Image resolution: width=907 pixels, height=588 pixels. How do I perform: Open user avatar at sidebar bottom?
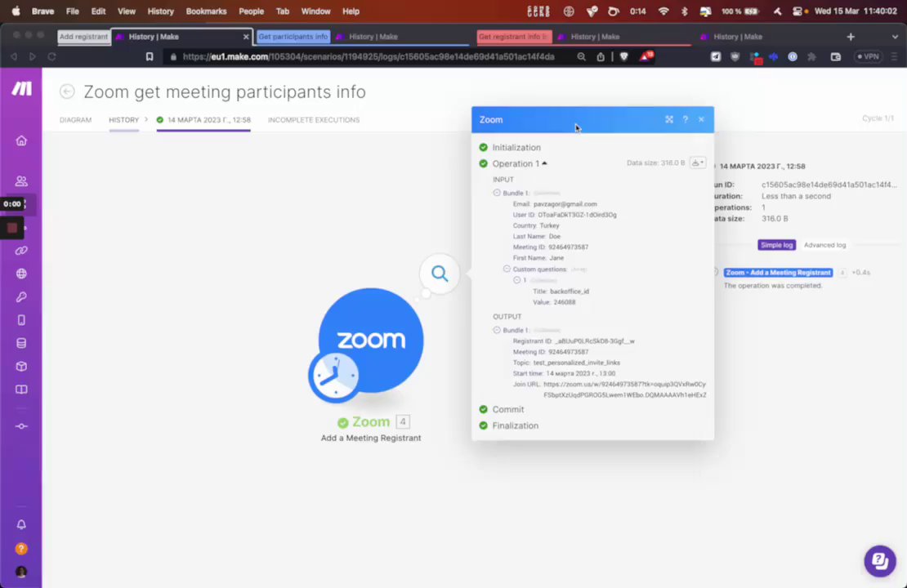pyautogui.click(x=21, y=572)
